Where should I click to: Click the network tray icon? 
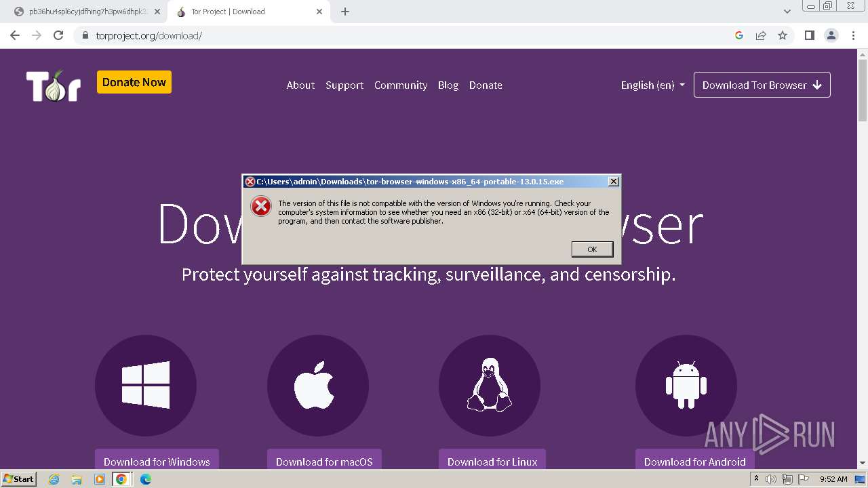(787, 479)
